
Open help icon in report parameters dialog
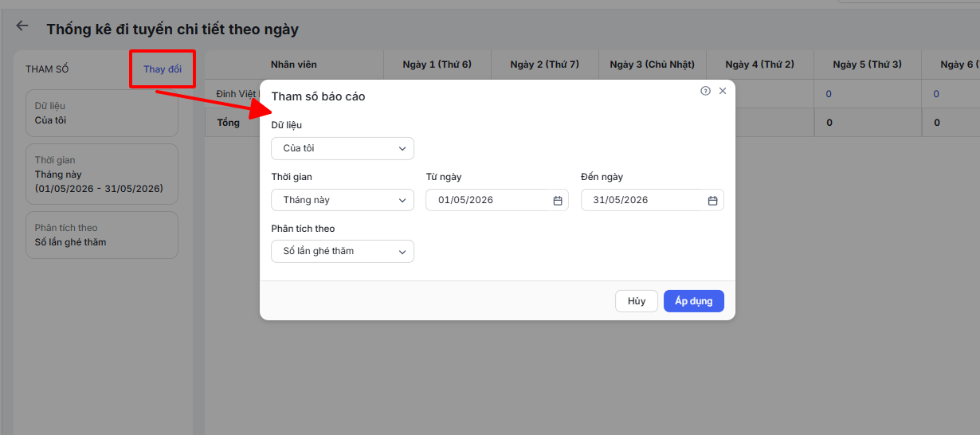[705, 91]
